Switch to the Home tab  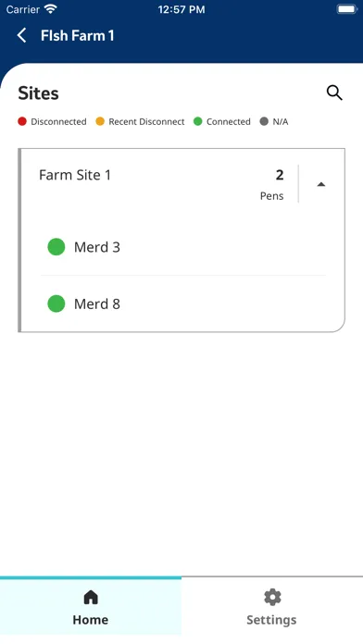pos(91,607)
